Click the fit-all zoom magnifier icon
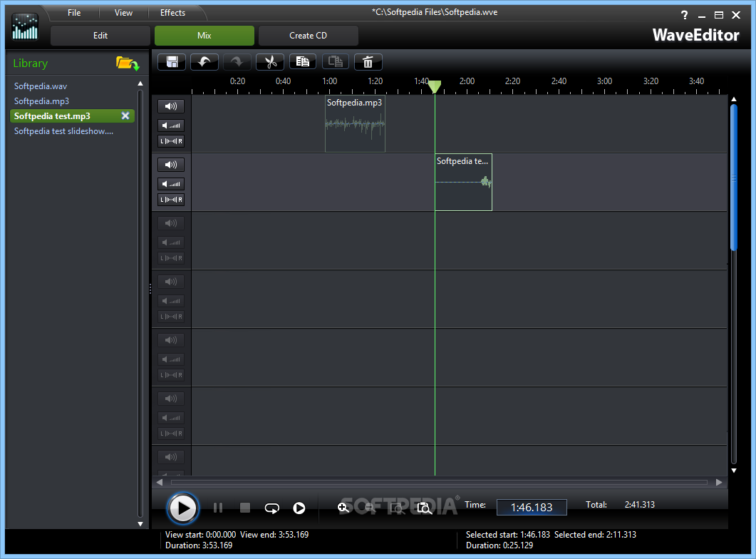 click(x=424, y=508)
